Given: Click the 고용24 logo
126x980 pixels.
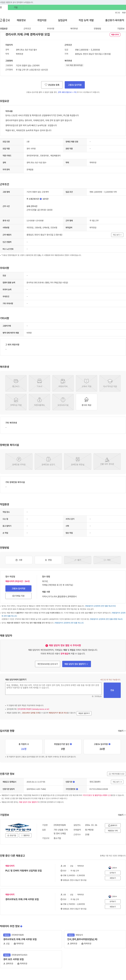Looking at the screenshot, I should 5,20.
